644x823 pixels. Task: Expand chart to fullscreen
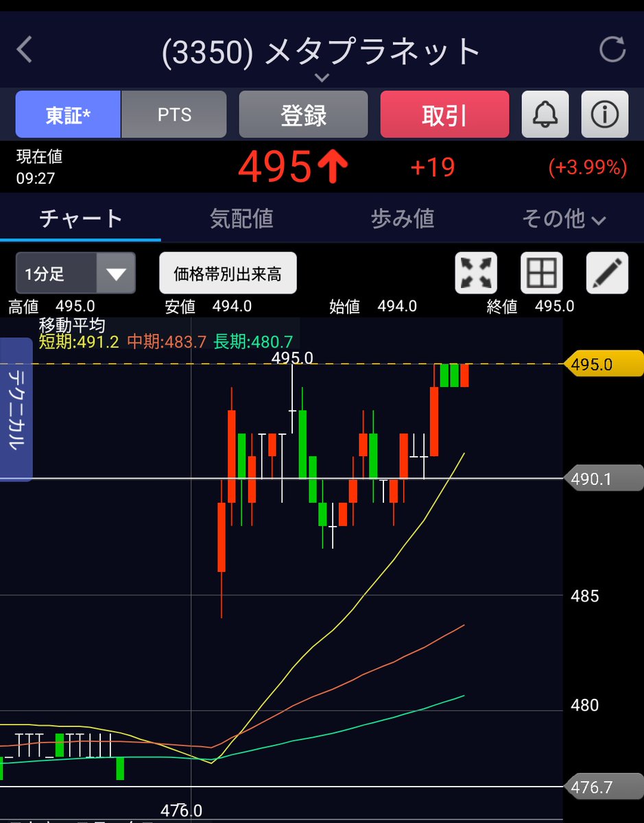coord(476,273)
